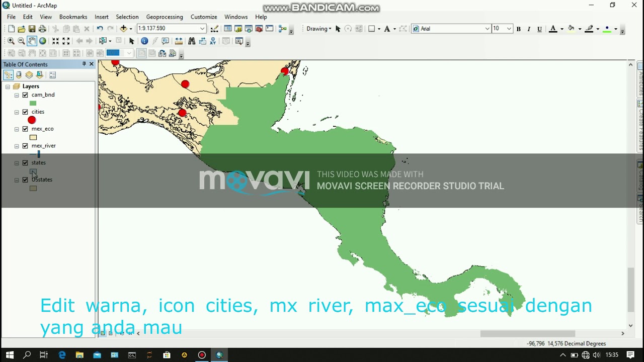
Task: Create a new map document
Action: coord(11,29)
